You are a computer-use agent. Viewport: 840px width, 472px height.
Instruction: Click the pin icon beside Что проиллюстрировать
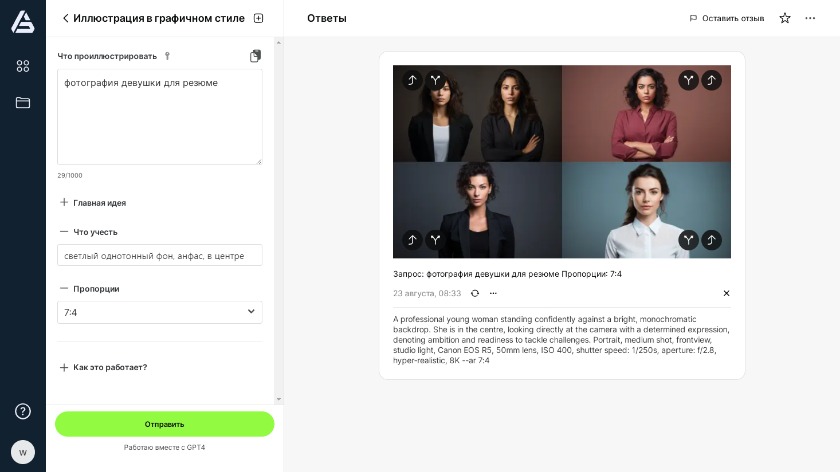click(167, 56)
